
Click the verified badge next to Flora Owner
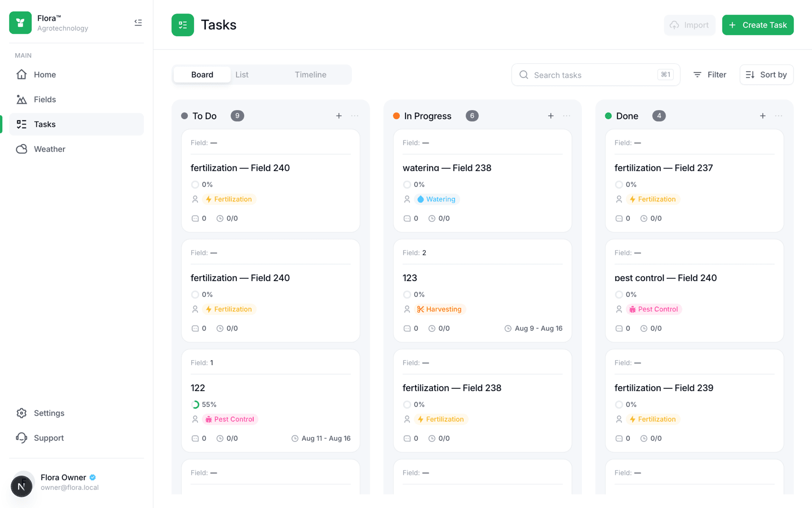(93, 478)
